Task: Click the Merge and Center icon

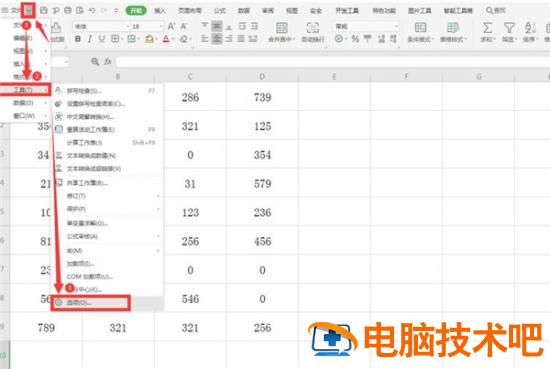Action: click(282, 28)
